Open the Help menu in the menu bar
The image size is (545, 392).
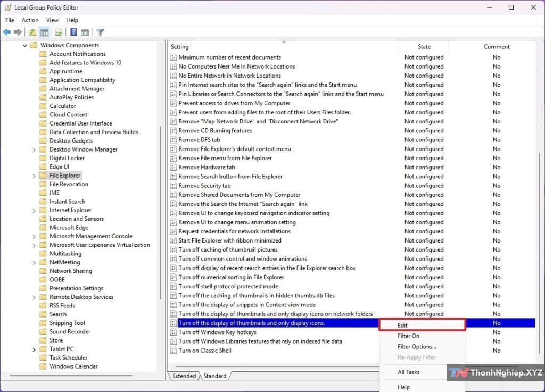72,20
